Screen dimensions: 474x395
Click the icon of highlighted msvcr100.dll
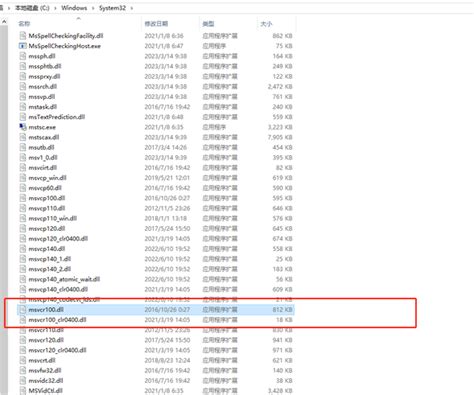(22, 310)
